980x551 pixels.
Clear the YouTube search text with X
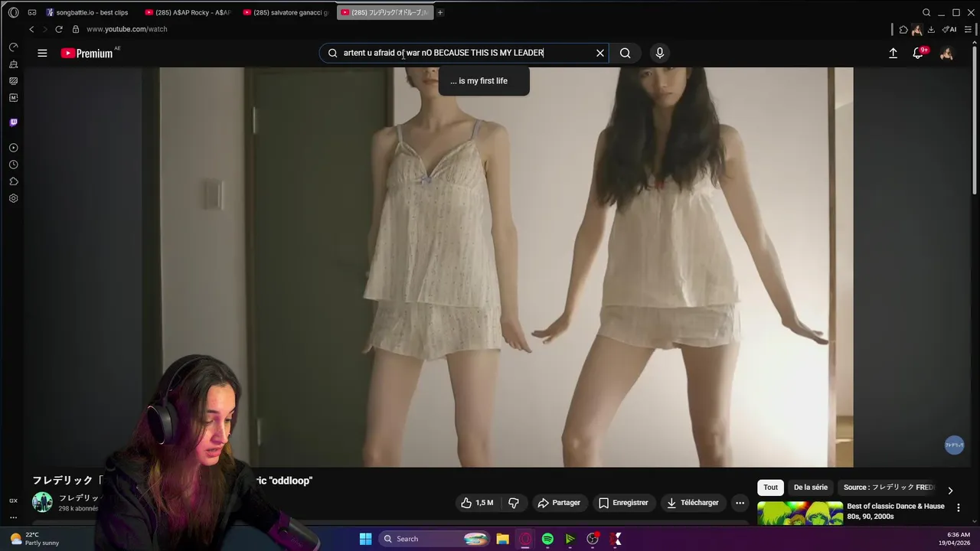(600, 53)
